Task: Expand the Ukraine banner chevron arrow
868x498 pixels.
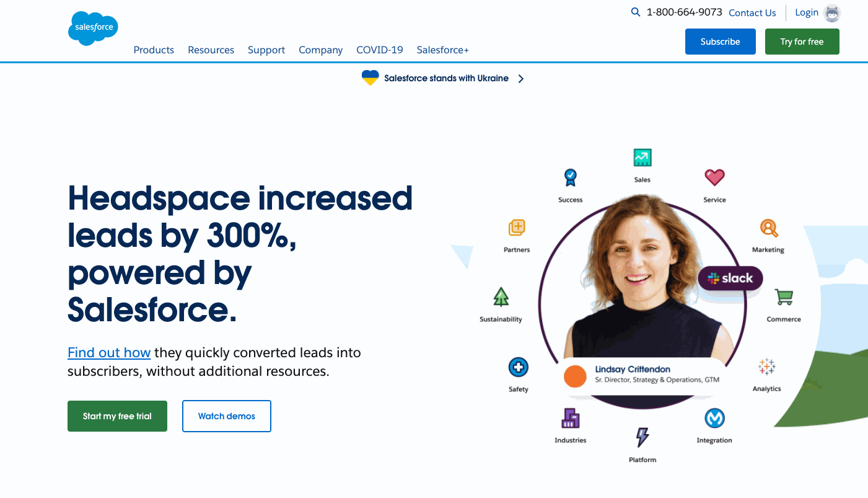Action: pyautogui.click(x=520, y=79)
